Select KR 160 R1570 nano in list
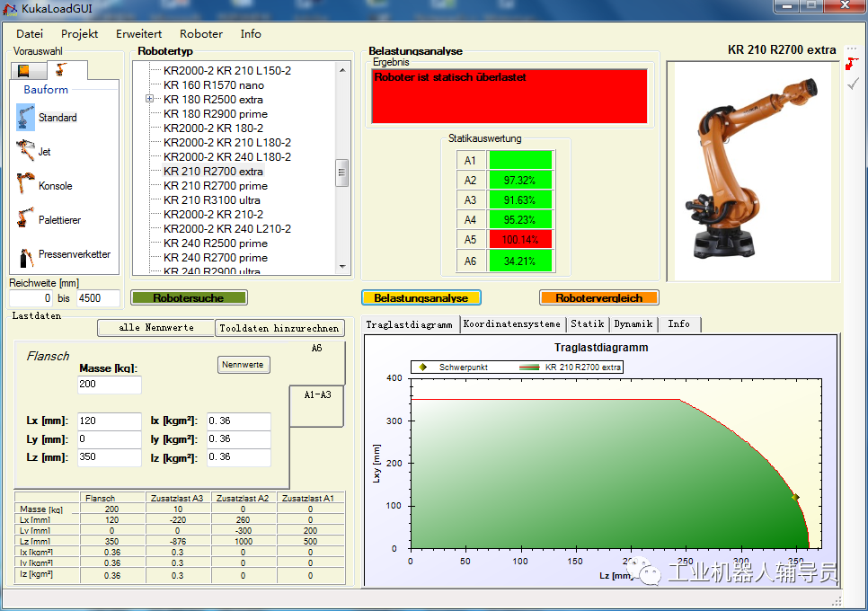This screenshot has height=611, width=868. click(x=214, y=84)
